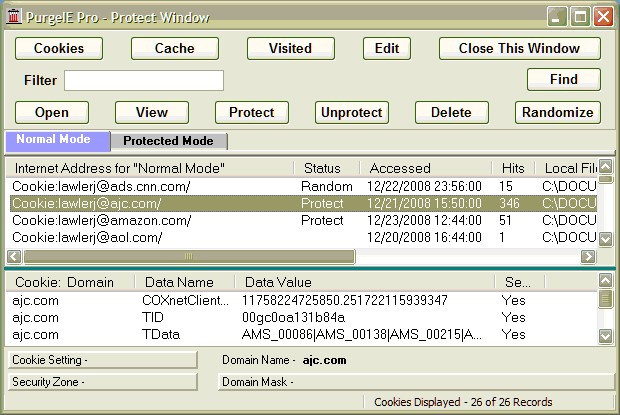Screen dimensions: 620x415
Task: Select the COXnetClient... data row
Action: pos(301,300)
